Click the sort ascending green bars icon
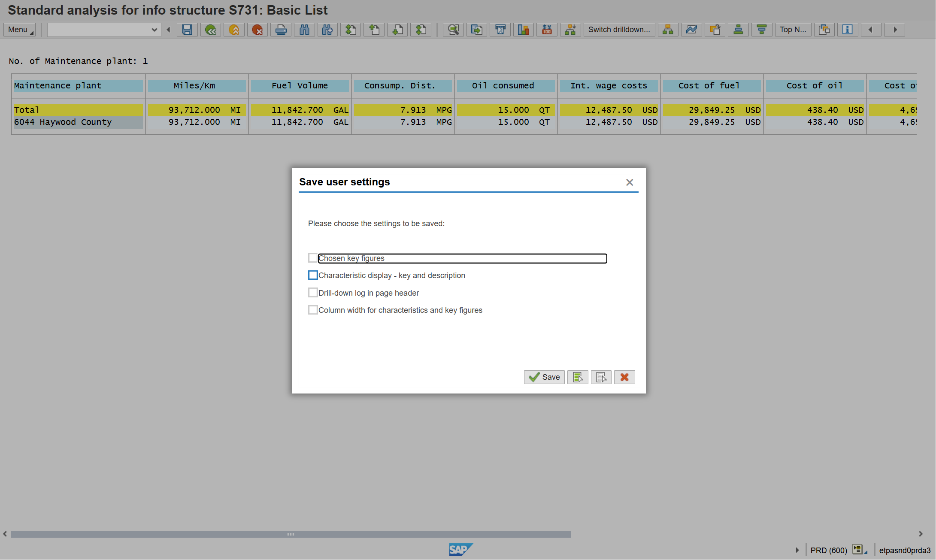This screenshot has height=560, width=936. click(738, 30)
